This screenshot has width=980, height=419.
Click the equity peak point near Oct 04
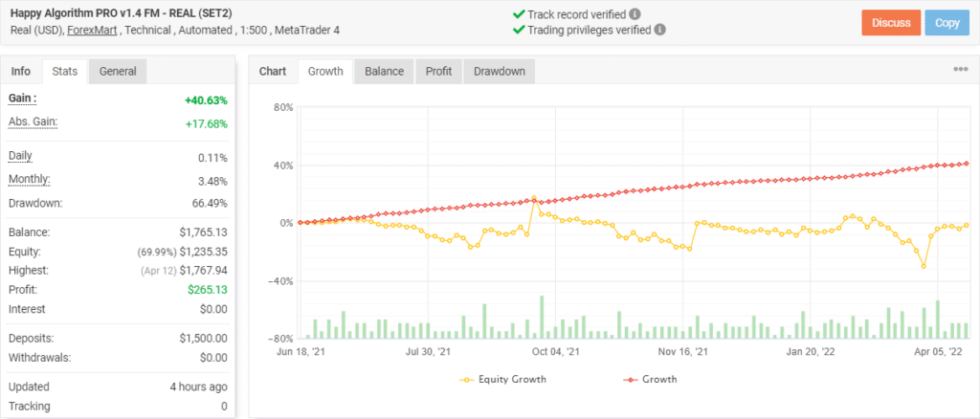click(x=534, y=198)
